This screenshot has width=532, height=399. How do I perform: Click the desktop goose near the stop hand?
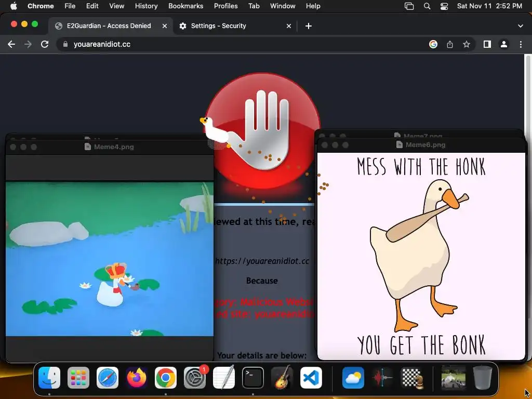(215, 133)
